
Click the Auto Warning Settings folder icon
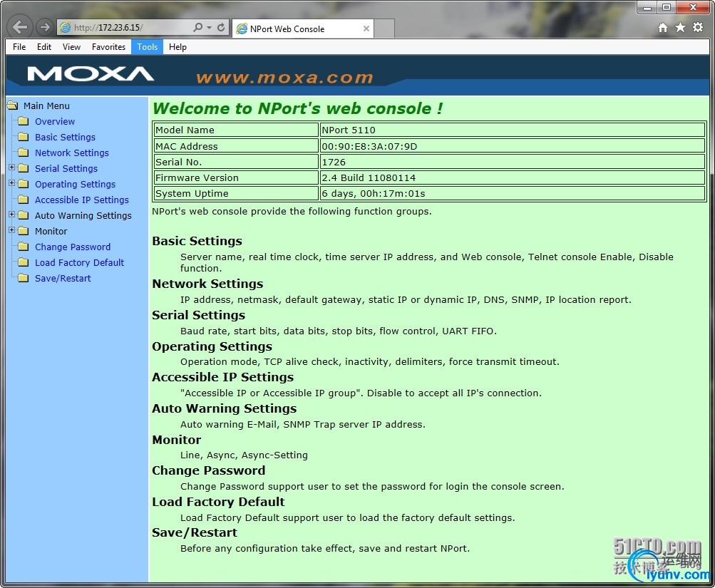(24, 215)
